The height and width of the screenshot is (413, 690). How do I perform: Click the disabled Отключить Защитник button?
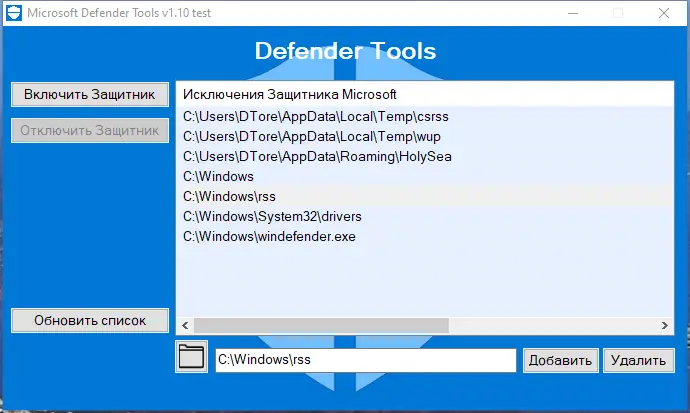point(90,131)
